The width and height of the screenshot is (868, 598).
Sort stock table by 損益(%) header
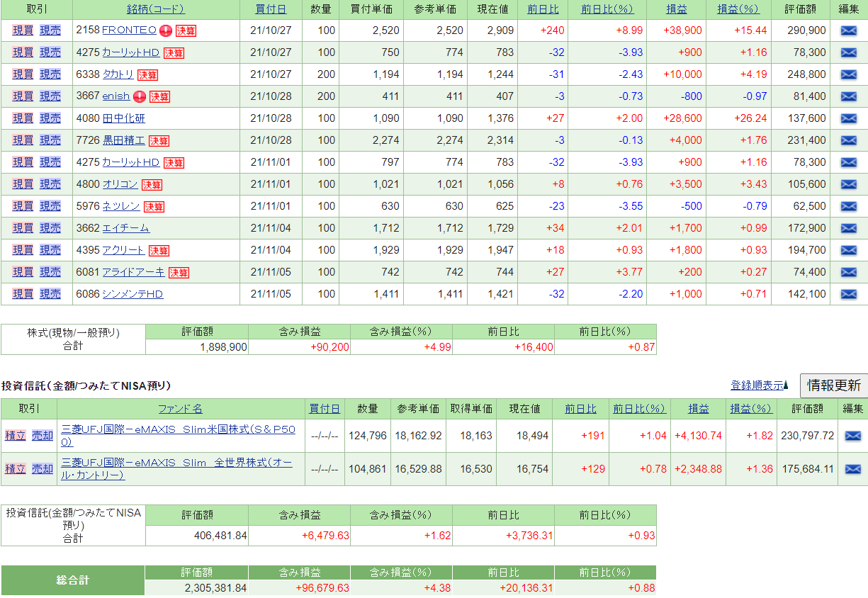[738, 9]
